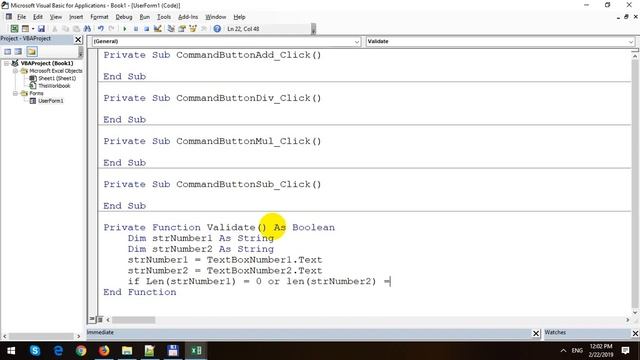
Task: Open the Format menu
Action: click(x=99, y=17)
